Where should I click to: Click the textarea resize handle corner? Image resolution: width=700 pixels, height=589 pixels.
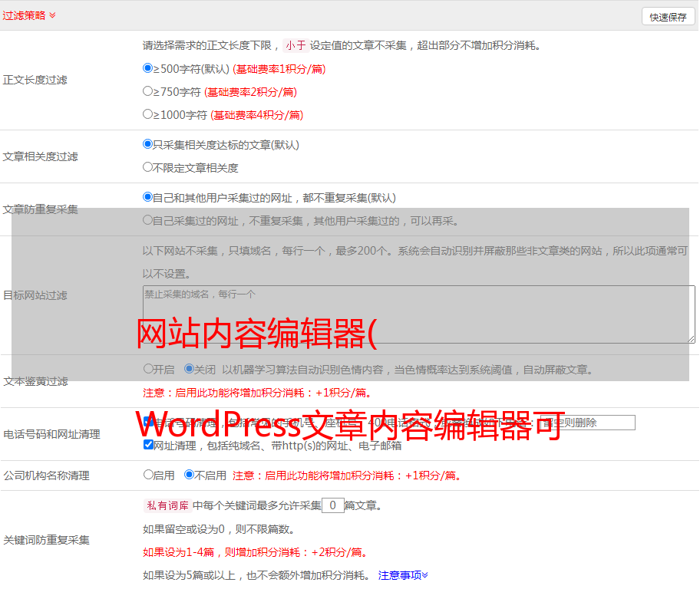click(x=691, y=339)
